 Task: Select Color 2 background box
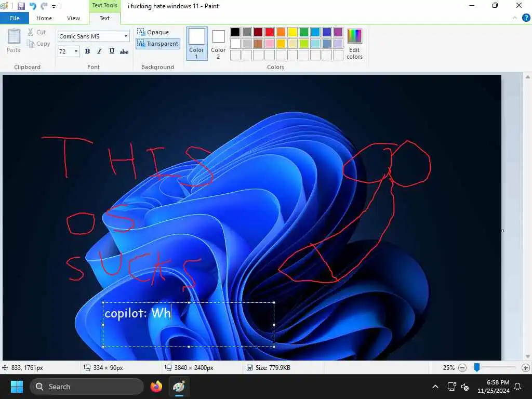(x=218, y=44)
